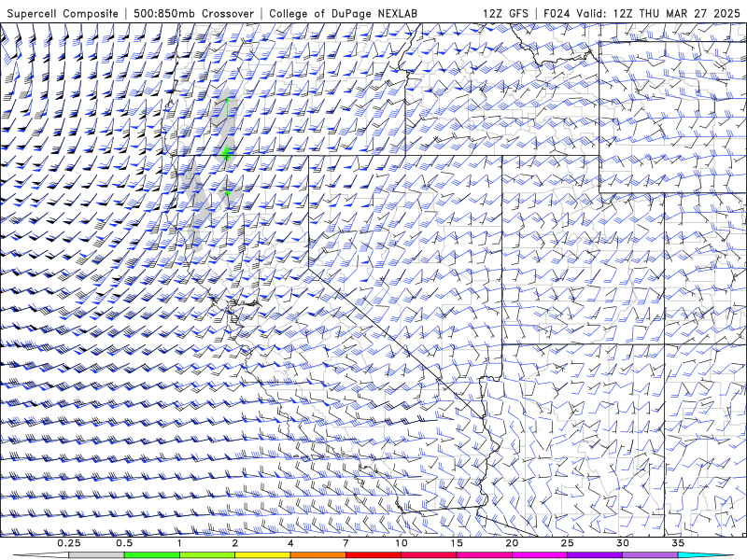Click the "2" legend value
Viewport: 747px width, 560px height.
point(235,543)
